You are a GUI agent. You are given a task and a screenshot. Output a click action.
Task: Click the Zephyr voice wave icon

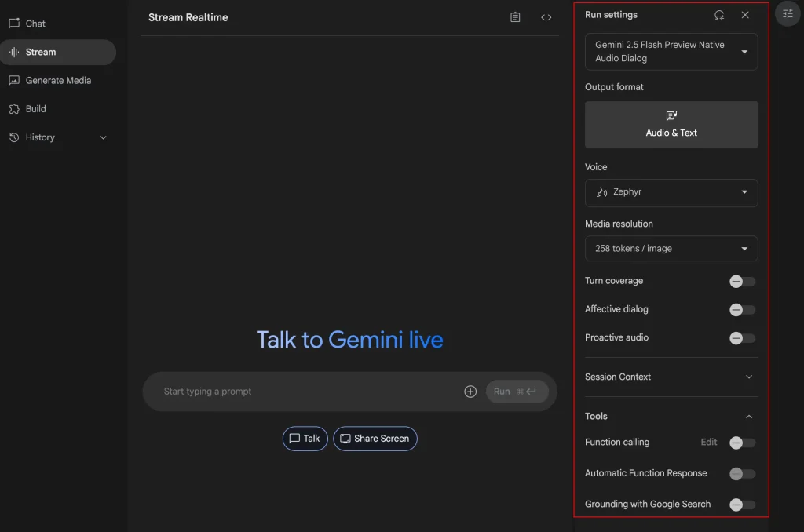coord(602,192)
